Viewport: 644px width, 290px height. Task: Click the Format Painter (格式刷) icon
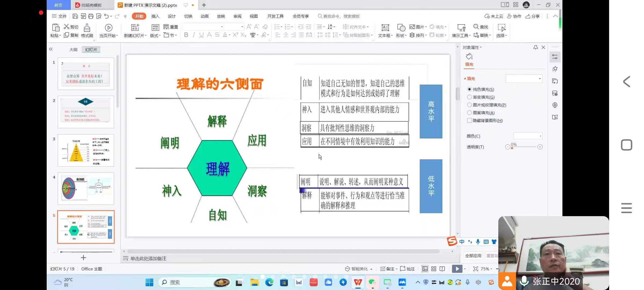coord(87,28)
